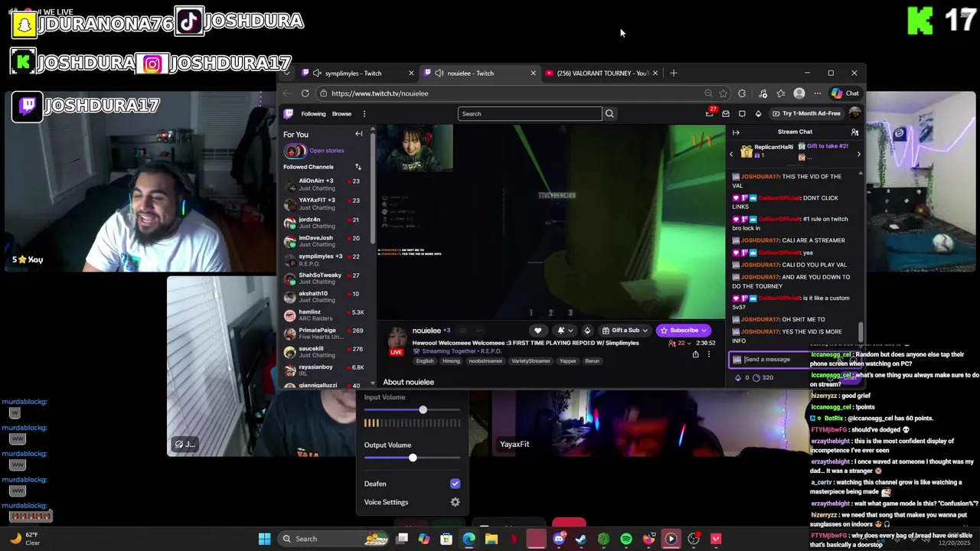This screenshot has height=551, width=980.
Task: Click the Voice Settings label
Action: pos(386,502)
